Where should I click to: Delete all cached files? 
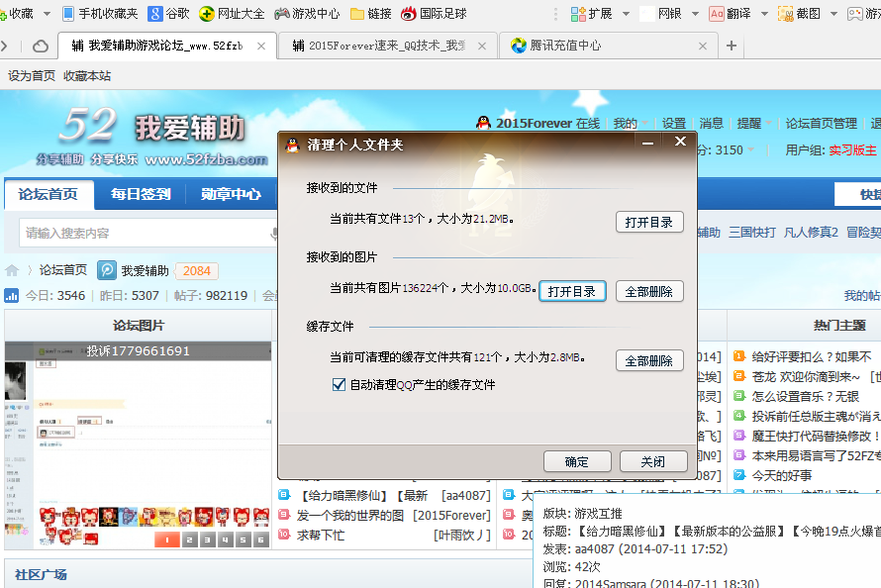coord(649,361)
